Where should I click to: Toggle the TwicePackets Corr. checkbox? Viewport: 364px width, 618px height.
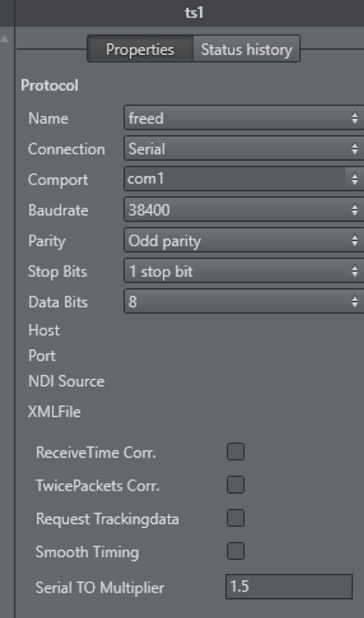point(235,485)
